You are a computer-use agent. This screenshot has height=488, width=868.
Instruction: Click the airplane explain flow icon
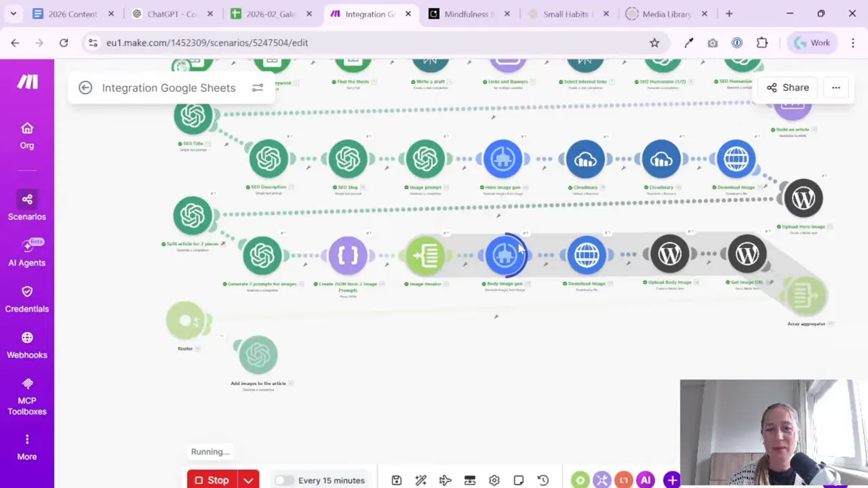446,481
